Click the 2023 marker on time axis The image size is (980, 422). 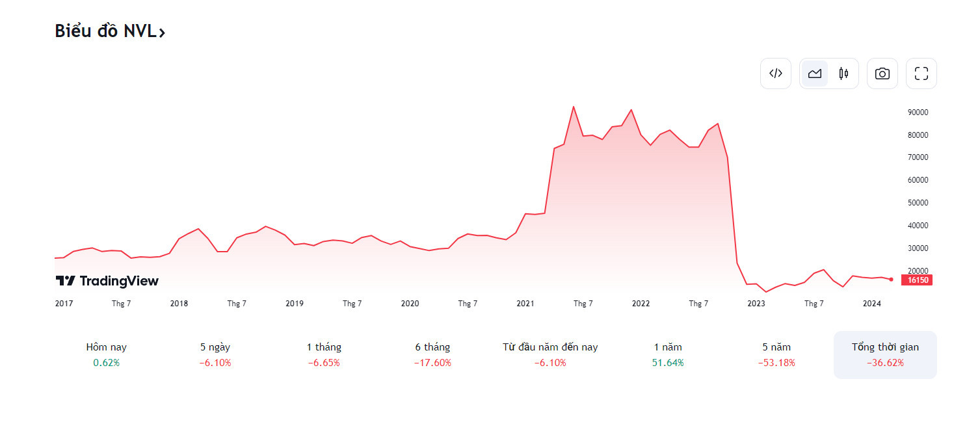pos(756,304)
